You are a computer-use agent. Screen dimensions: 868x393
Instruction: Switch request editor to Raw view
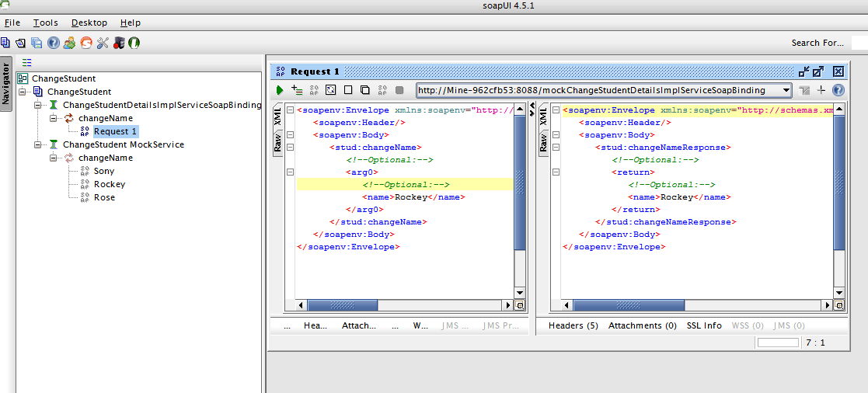(x=277, y=142)
